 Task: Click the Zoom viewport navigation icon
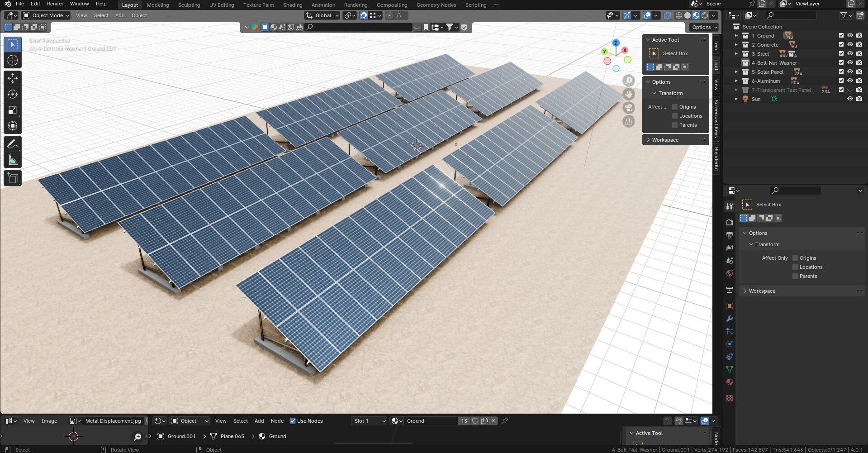629,81
